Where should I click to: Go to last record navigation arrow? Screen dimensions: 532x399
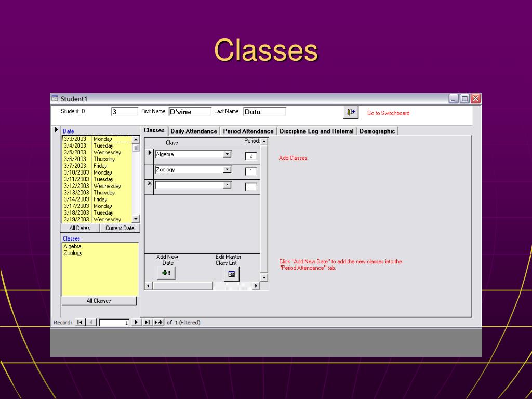coord(147,322)
